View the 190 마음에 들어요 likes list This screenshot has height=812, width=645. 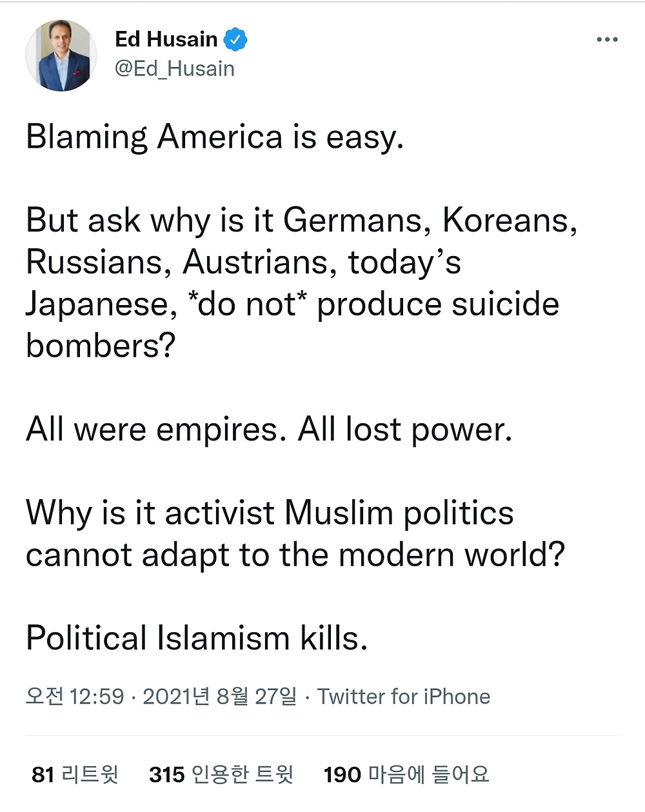coord(406,774)
